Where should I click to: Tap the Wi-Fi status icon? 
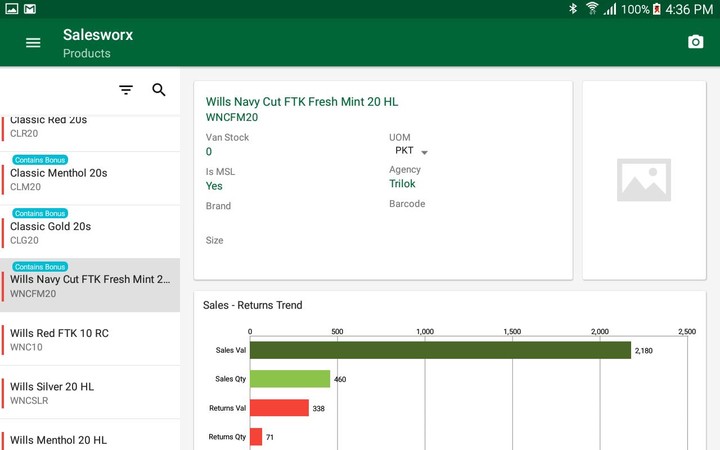coord(592,9)
